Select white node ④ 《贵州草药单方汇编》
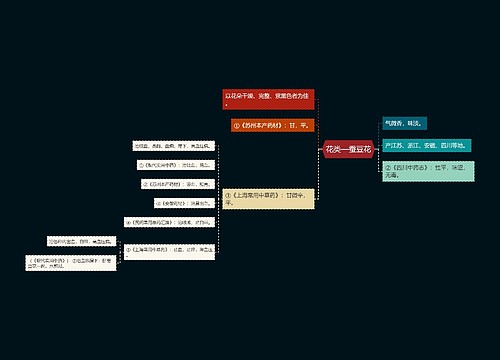 [x=169, y=222]
